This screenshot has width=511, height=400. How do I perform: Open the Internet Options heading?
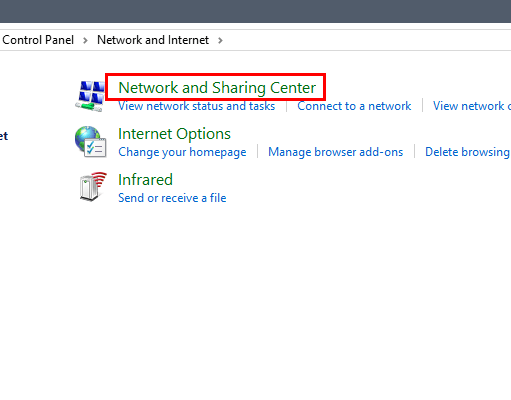[x=174, y=134]
